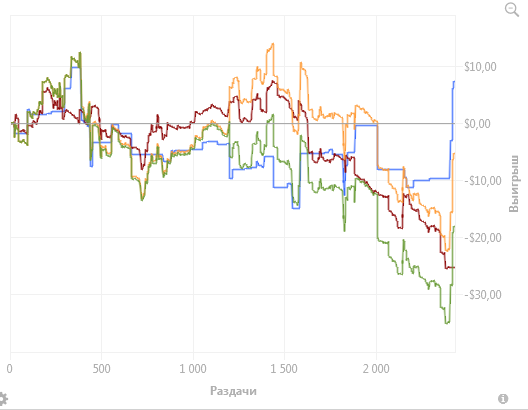528x410 pixels.
Task: Select the -$10,00 axis label
Action: pos(483,181)
